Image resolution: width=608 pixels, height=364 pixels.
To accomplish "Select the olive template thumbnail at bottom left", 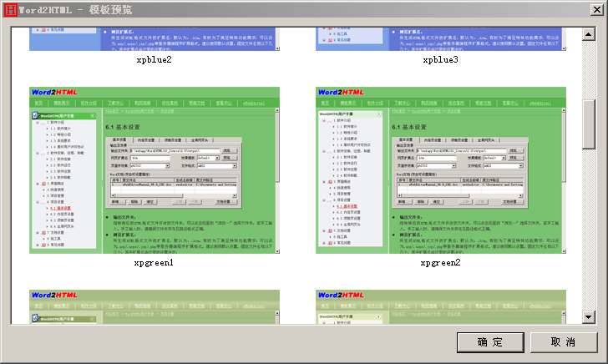I will tap(155, 306).
